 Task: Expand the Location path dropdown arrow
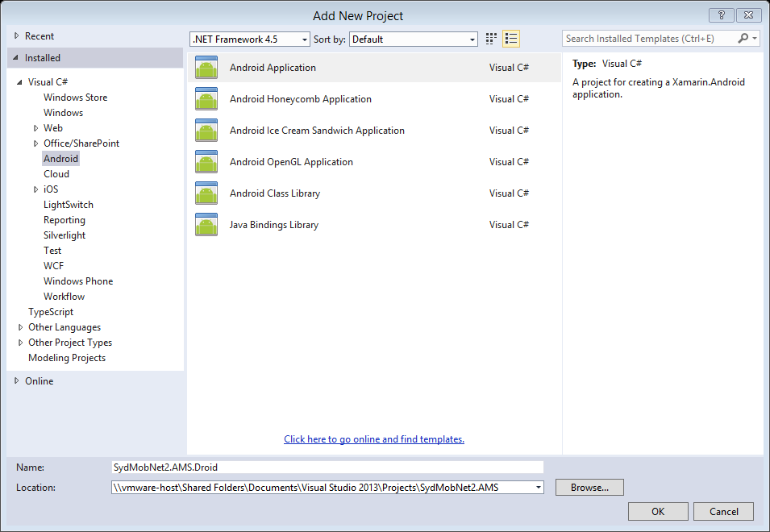pos(538,487)
